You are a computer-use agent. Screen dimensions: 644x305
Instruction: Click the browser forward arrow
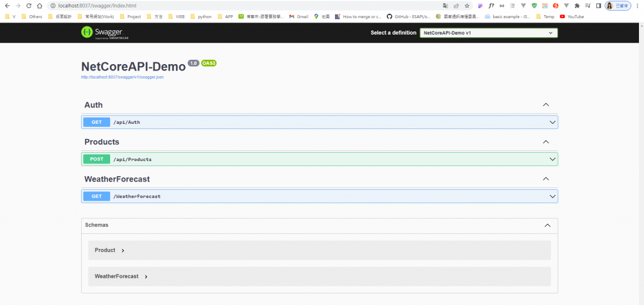click(x=18, y=6)
